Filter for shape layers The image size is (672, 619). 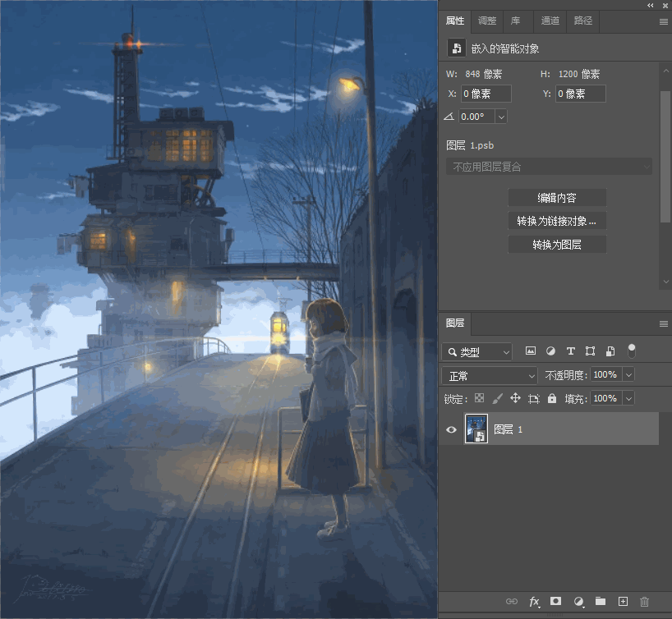tap(590, 351)
